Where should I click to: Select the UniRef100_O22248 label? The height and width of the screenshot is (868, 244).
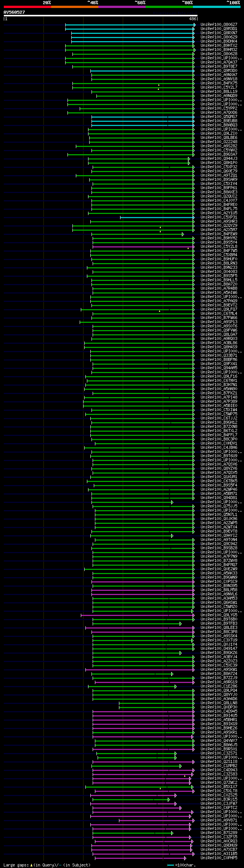tap(219, 142)
